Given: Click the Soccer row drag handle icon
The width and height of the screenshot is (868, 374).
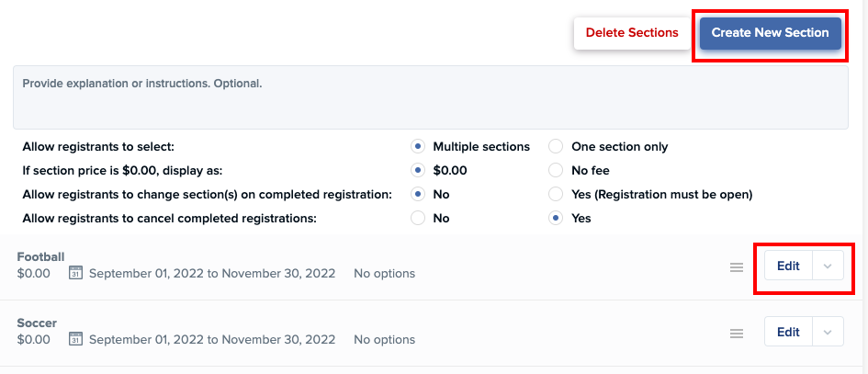Looking at the screenshot, I should pyautogui.click(x=736, y=334).
